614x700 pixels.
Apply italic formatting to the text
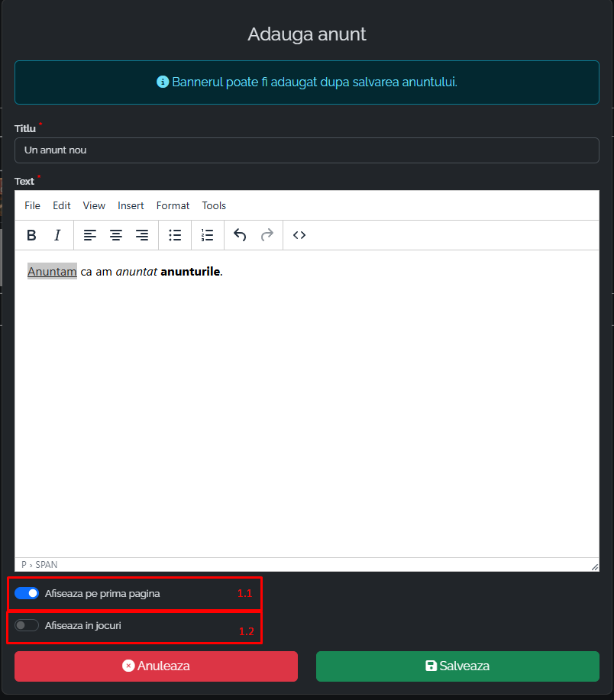[x=57, y=235]
